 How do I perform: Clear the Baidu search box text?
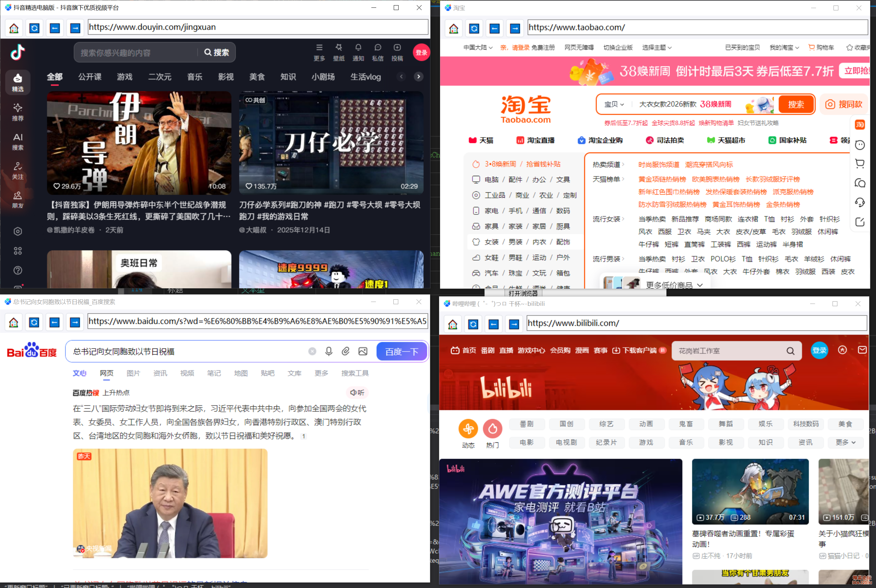pyautogui.click(x=312, y=351)
